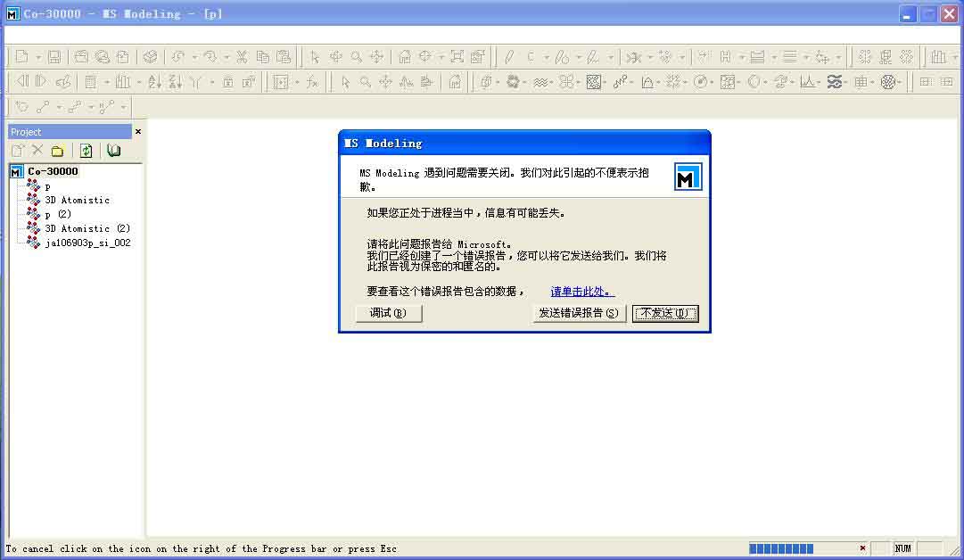This screenshot has width=964, height=560.
Task: Select '3D Atomistic' in Project tree
Action: tap(77, 201)
